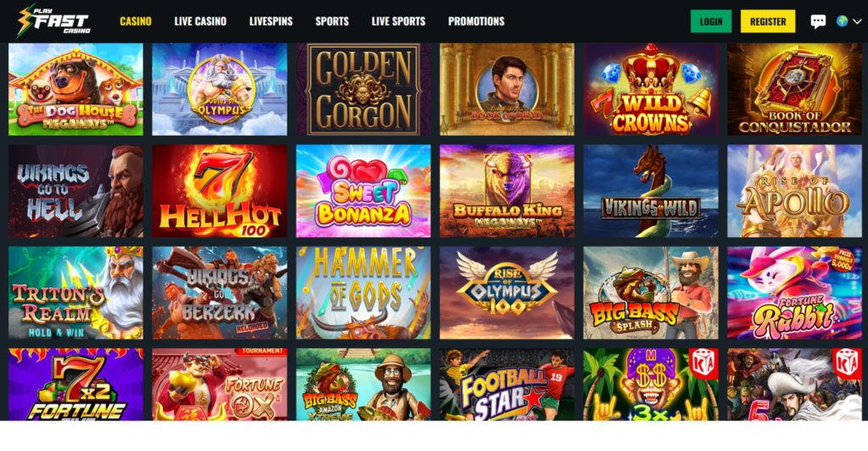Select the Golden Gorgon game
The image size is (868, 451).
click(363, 89)
